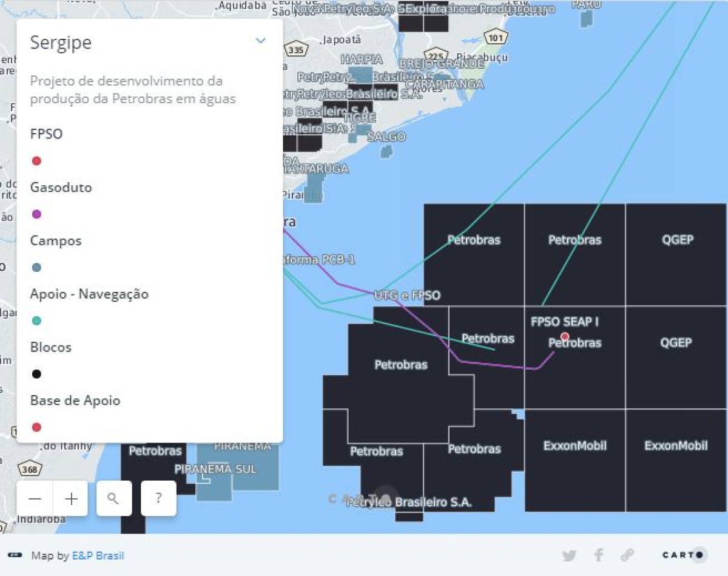This screenshot has width=728, height=576.
Task: Zoom out using the minus button
Action: [35, 499]
